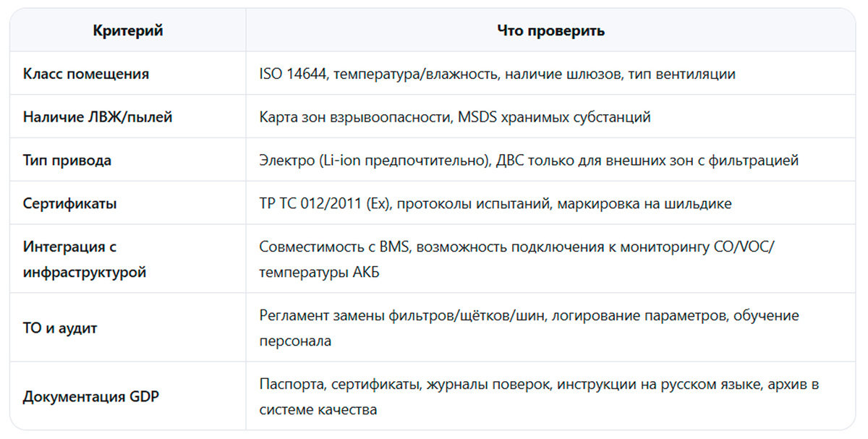Select the cell starting "ISO 14644"
868x439 pixels.
tap(551, 74)
